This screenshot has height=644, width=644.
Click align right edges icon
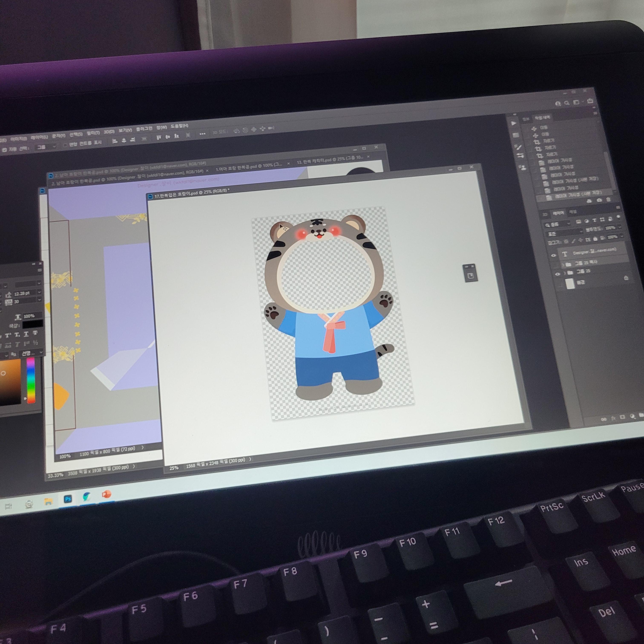133,140
